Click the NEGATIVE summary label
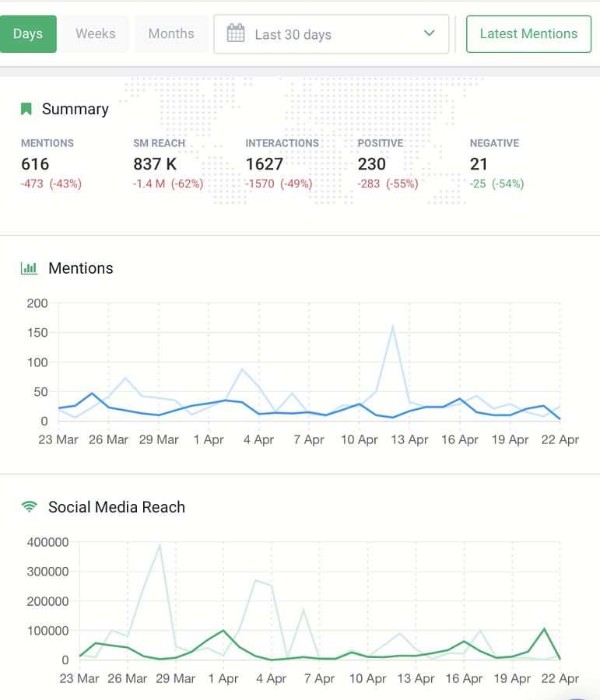Screen dimensions: 600x700 (494, 143)
